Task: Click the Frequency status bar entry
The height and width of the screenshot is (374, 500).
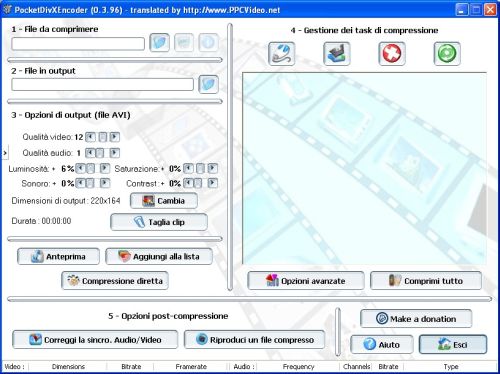Action: click(298, 367)
